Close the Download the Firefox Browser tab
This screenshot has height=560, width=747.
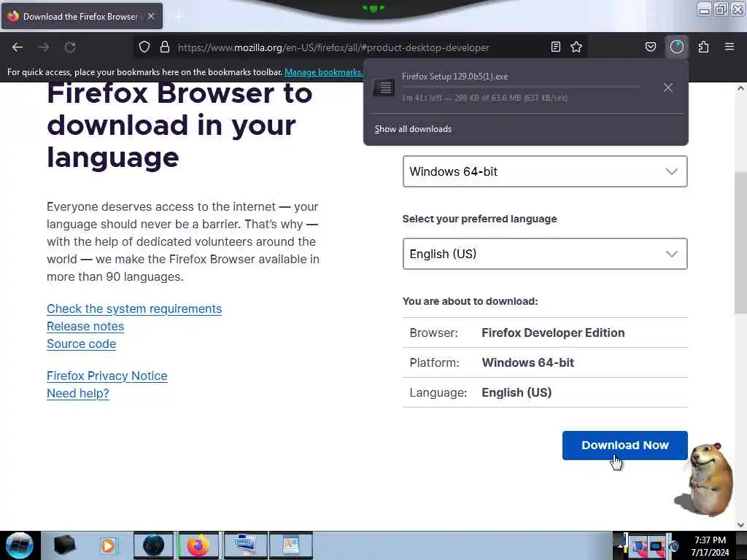coord(151,16)
